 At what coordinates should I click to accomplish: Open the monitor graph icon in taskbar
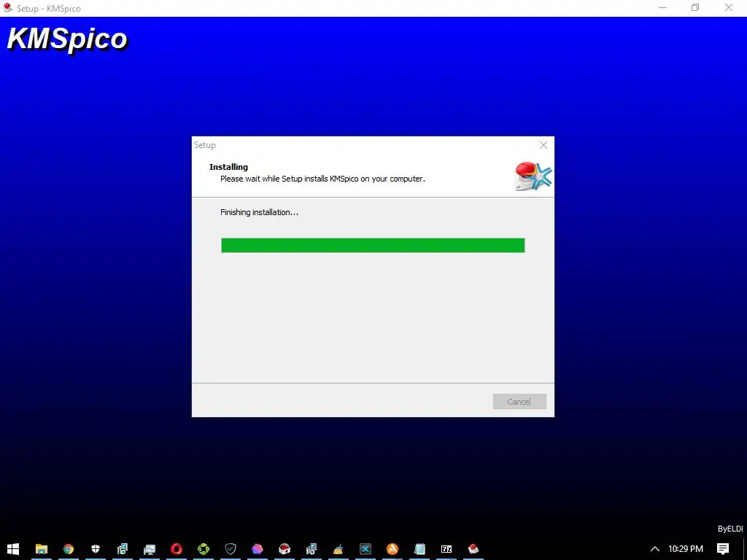click(150, 548)
